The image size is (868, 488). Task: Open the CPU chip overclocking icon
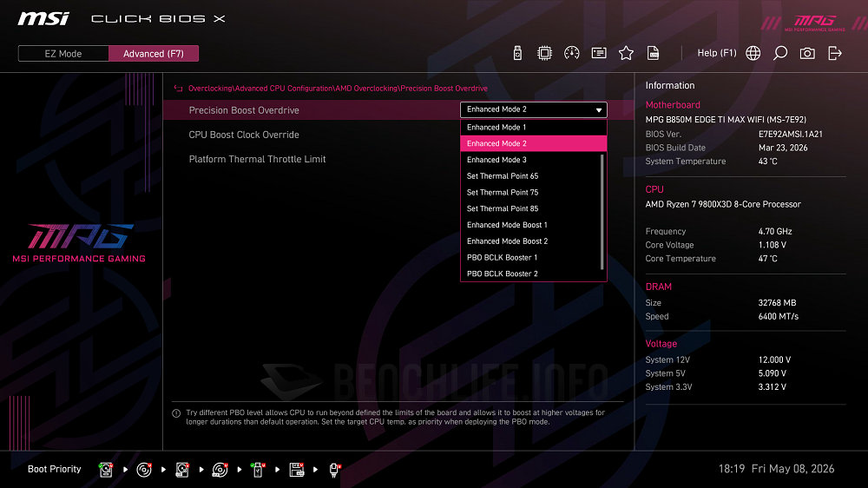click(x=545, y=53)
